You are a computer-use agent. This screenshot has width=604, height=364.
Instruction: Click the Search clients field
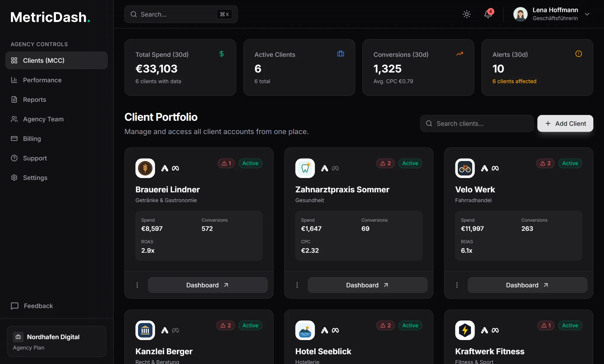477,123
